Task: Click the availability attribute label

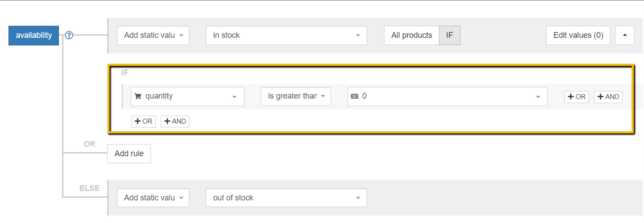Action: [x=34, y=35]
